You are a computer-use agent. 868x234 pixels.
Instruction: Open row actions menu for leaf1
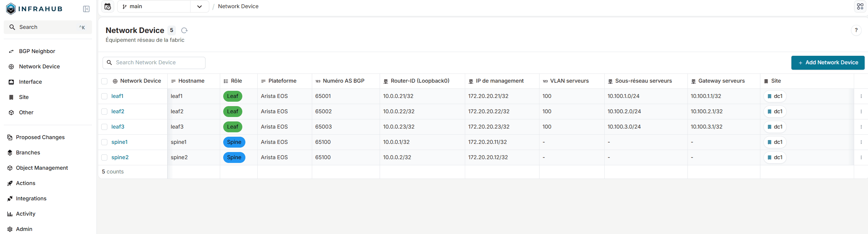click(861, 96)
